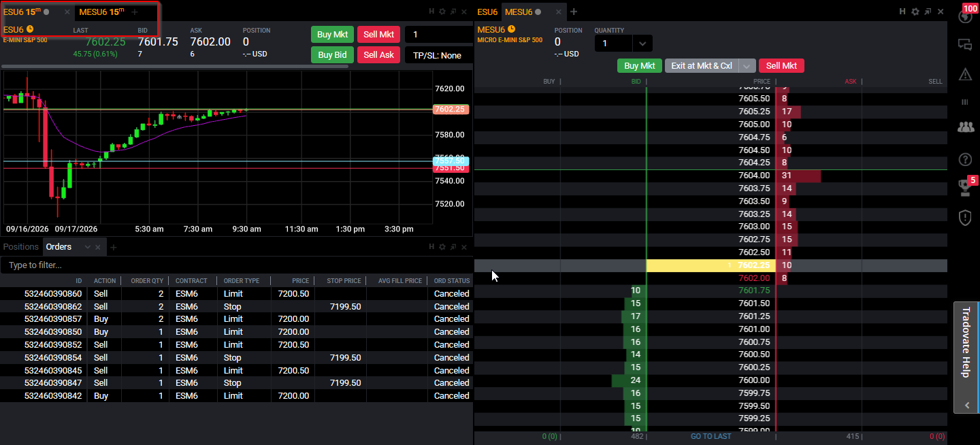
Task: Sort by ORDER TYPE column header
Action: 242,280
